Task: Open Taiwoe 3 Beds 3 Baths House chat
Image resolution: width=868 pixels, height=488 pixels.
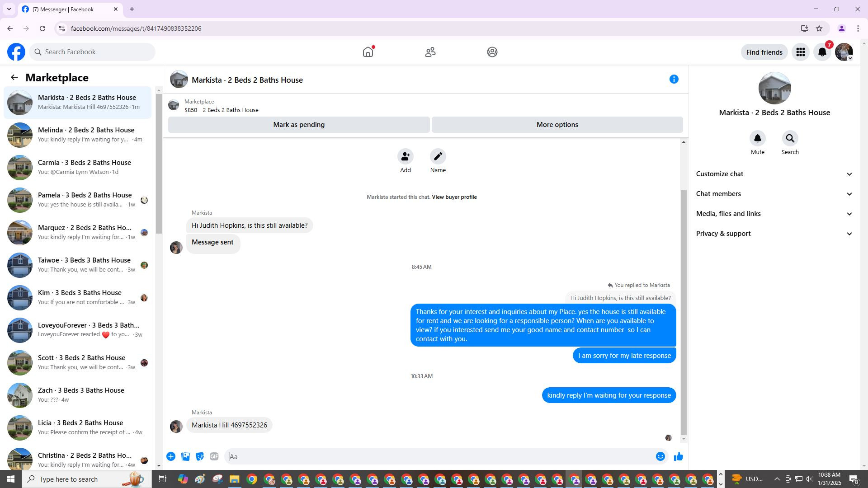Action: [78, 265]
